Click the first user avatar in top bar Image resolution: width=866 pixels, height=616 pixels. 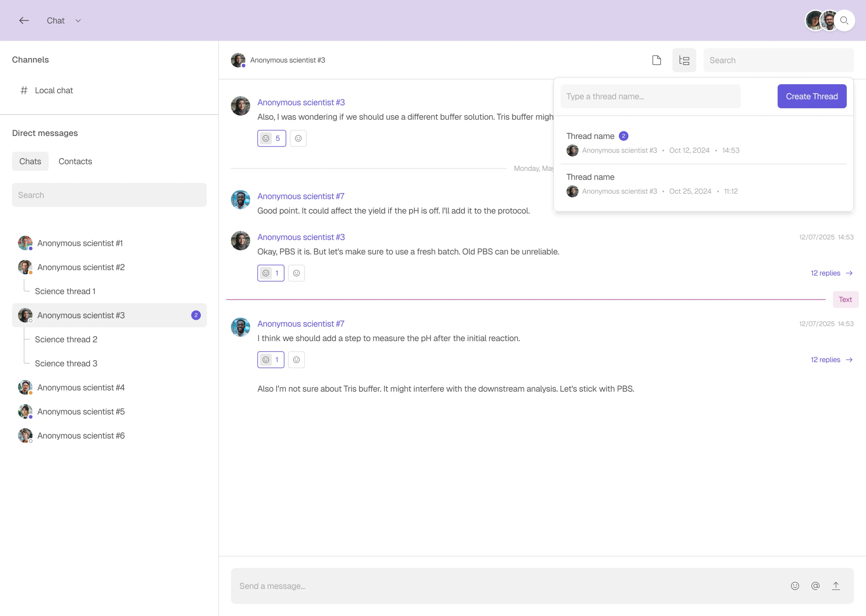point(814,21)
